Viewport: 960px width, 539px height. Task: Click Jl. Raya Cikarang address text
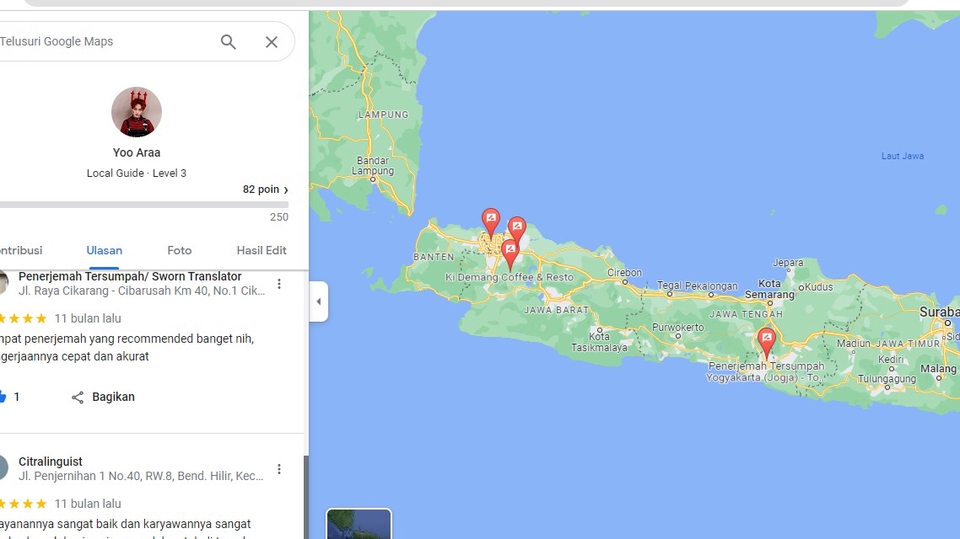coord(141,291)
